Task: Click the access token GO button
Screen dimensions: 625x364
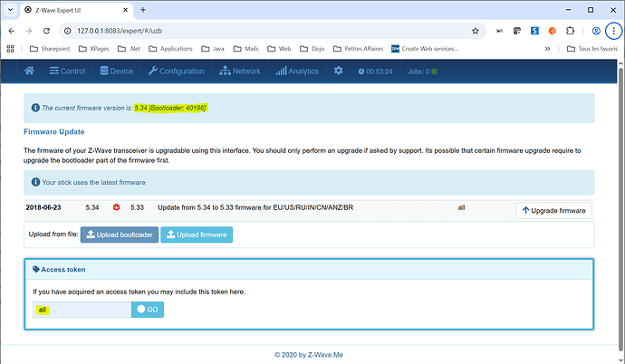Action: pyautogui.click(x=148, y=310)
